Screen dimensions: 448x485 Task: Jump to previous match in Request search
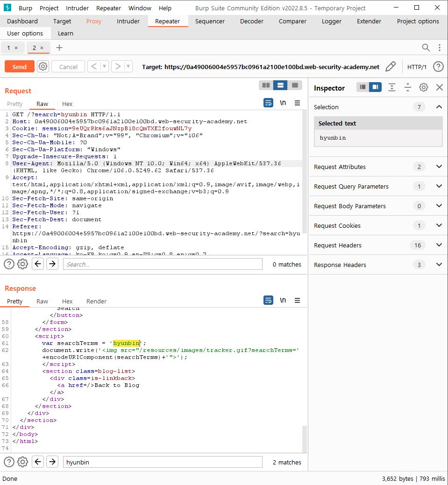38,264
